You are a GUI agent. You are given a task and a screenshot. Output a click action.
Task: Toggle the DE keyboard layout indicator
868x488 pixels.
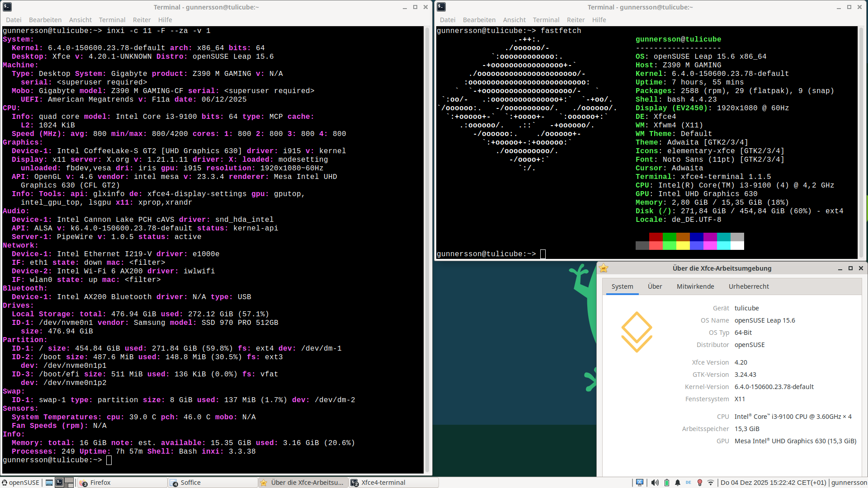(x=689, y=483)
